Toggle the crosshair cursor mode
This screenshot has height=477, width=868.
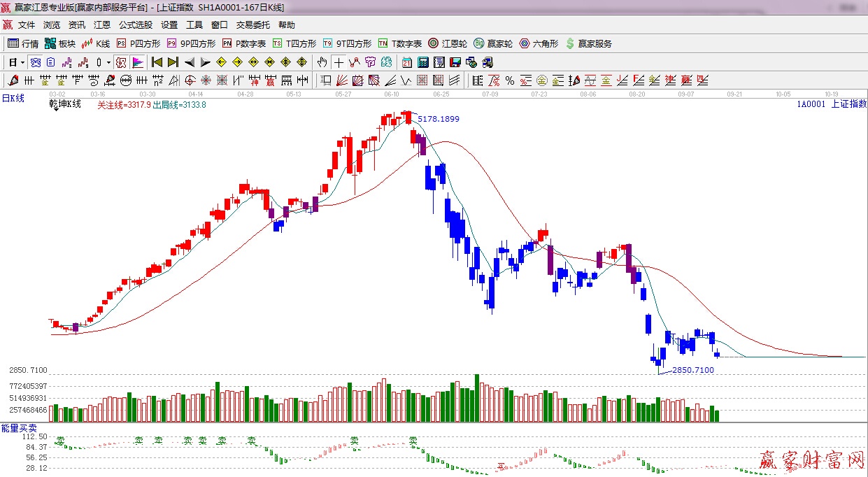click(339, 62)
